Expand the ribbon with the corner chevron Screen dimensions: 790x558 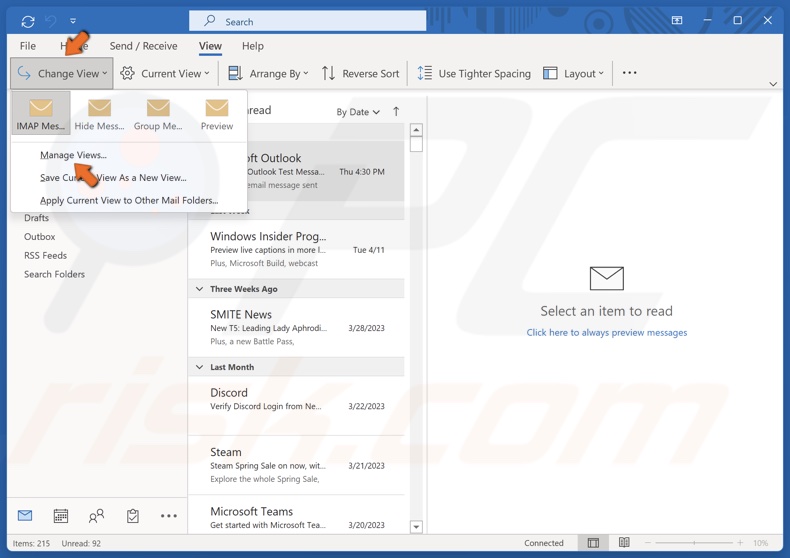tap(773, 84)
